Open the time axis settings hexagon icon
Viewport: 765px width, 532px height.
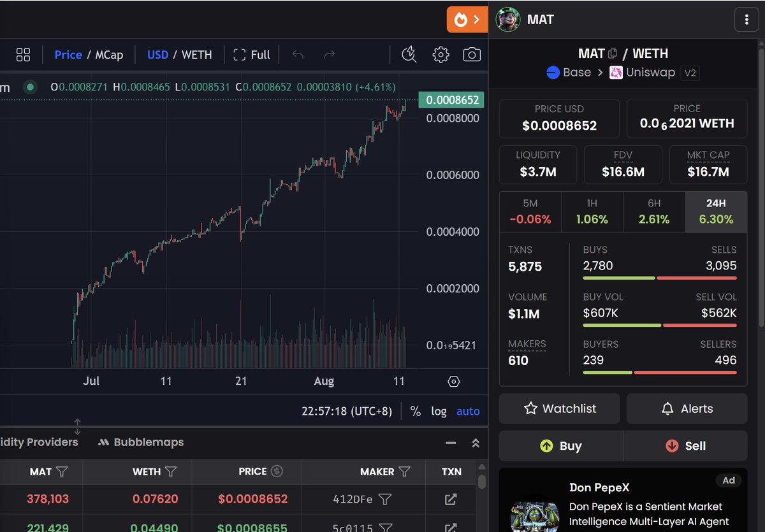pyautogui.click(x=454, y=382)
